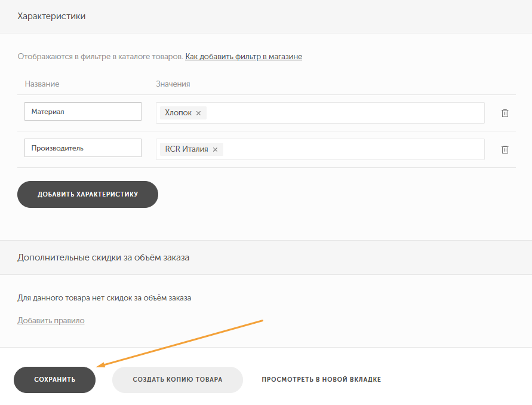Click the Производитель name field
The image size is (532, 405).
[x=83, y=148]
